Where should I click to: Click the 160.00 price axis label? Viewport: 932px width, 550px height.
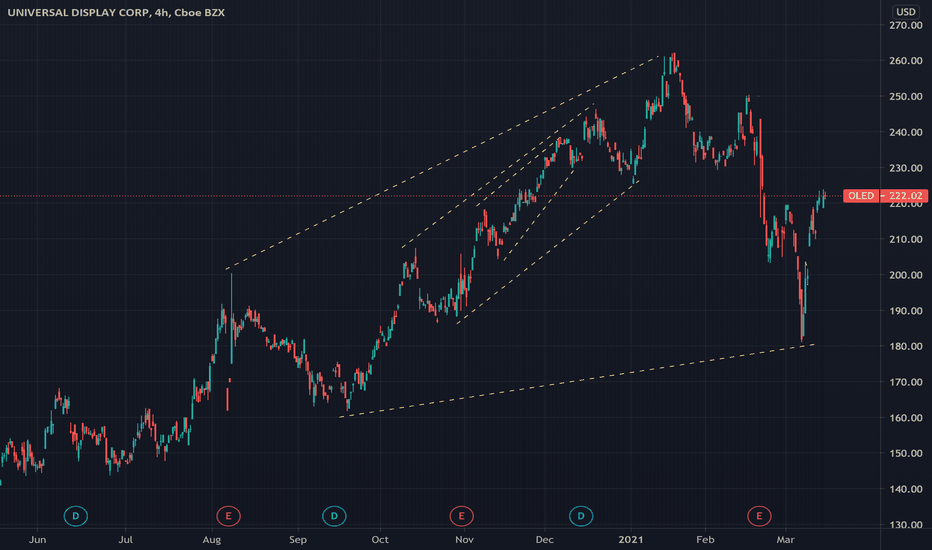tap(906, 418)
